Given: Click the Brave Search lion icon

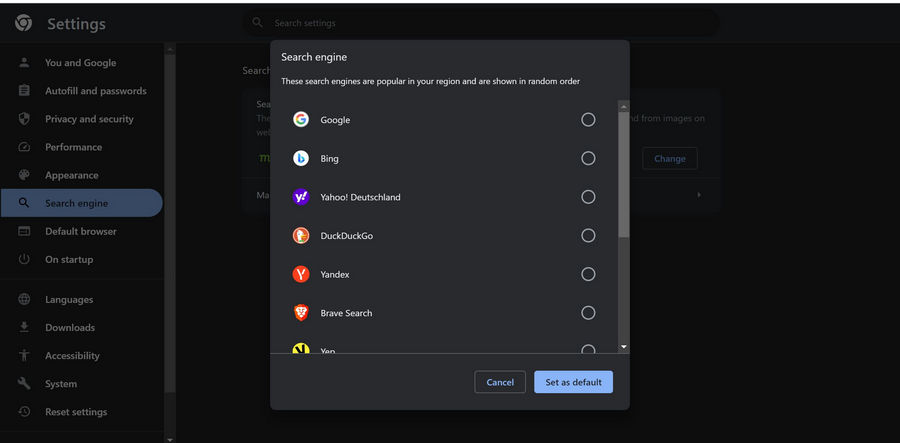Looking at the screenshot, I should tap(300, 313).
